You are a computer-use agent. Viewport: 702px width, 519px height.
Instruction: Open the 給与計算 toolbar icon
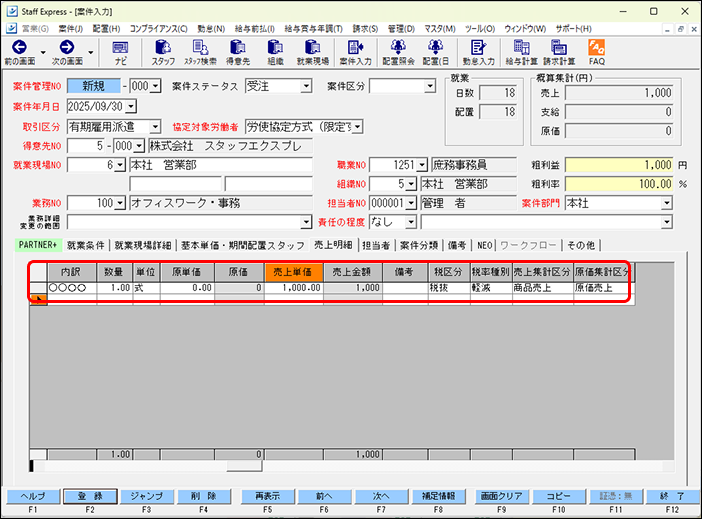coord(521,47)
